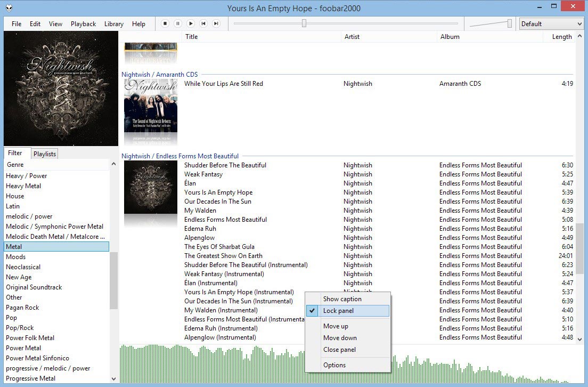Screen dimensions: 588x387
Task: Click the seek position slider
Action: (x=304, y=23)
